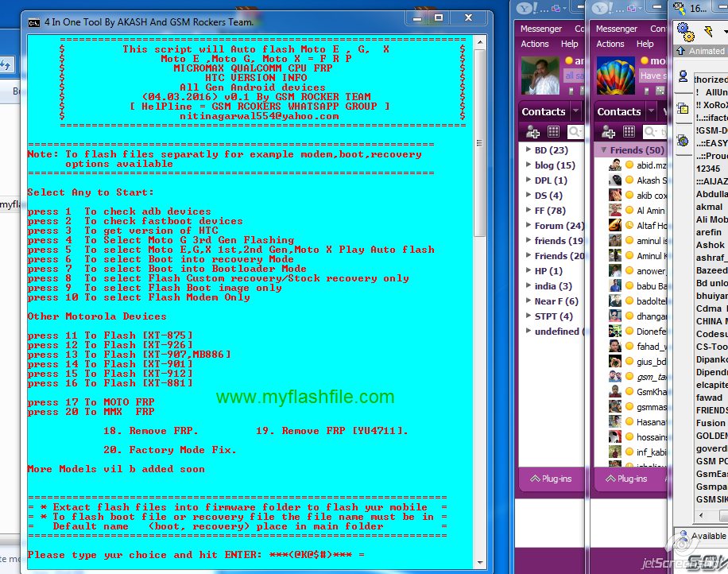Viewport: 728px width, 574px height.
Task: Expand the HP (1) contact group
Action: (529, 270)
